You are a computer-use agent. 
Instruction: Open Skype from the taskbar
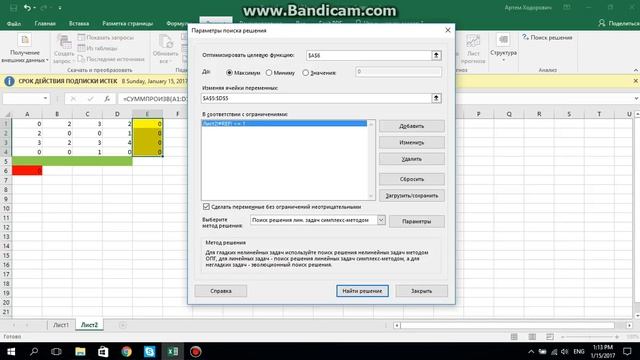pyautogui.click(x=150, y=351)
